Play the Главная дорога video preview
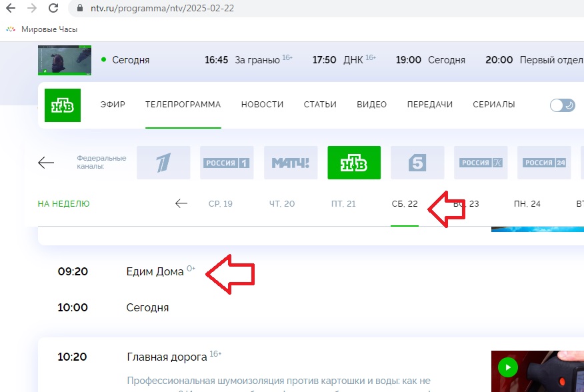 coord(508,367)
